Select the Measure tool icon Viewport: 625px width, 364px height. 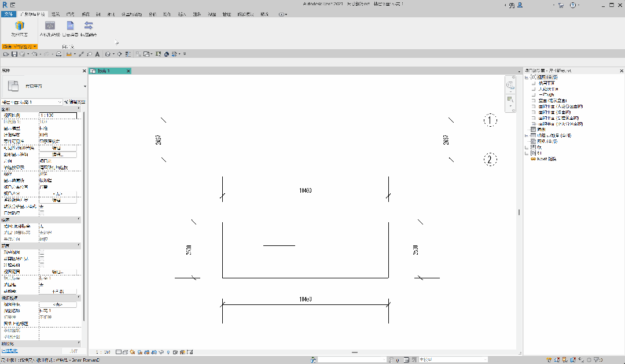coord(68,54)
